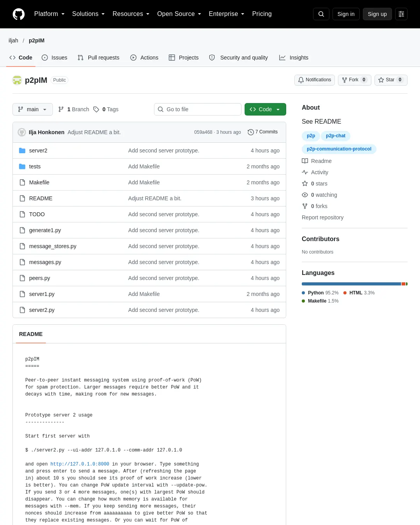Click the p2pIM repository avatar icon
The image size is (420, 525).
coord(17,80)
